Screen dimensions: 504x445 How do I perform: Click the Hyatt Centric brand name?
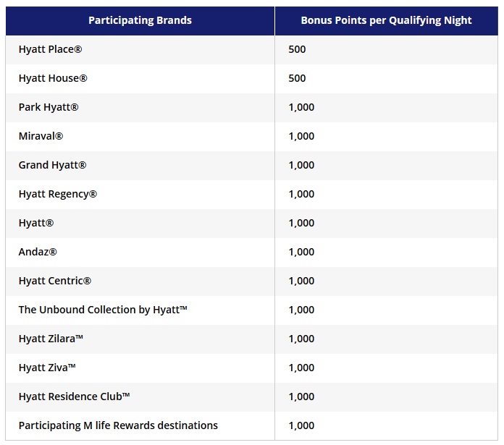tap(55, 281)
